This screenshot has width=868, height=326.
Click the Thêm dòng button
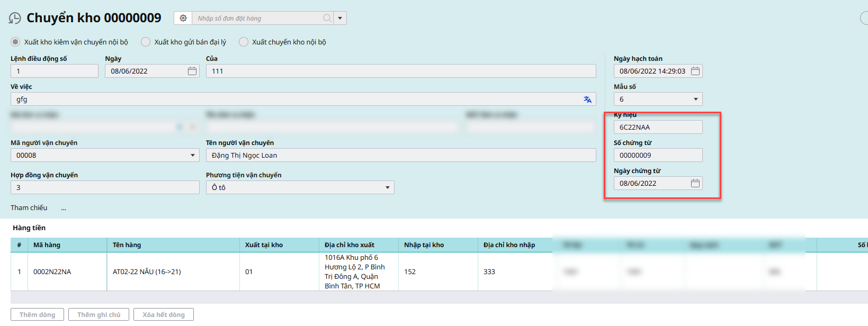pyautogui.click(x=37, y=314)
